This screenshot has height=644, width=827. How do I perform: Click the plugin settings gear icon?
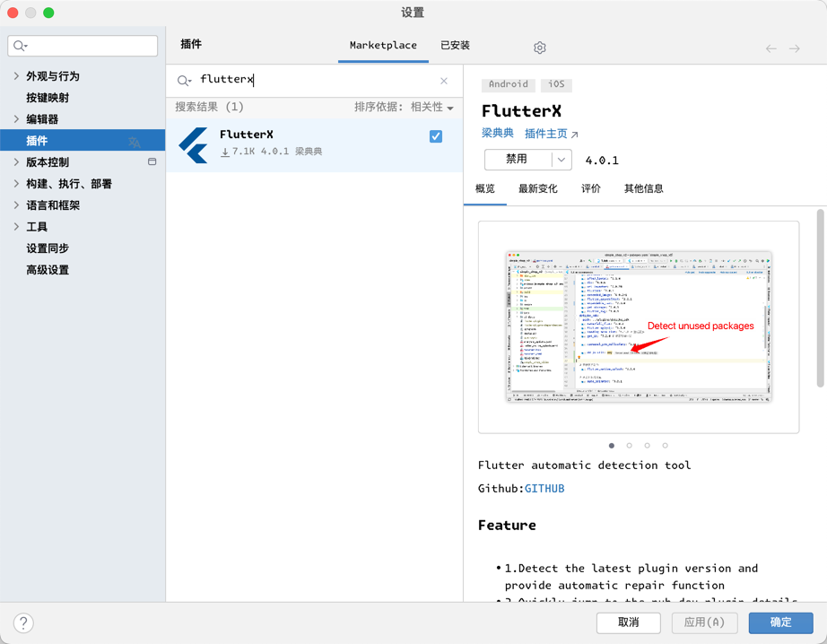539,48
